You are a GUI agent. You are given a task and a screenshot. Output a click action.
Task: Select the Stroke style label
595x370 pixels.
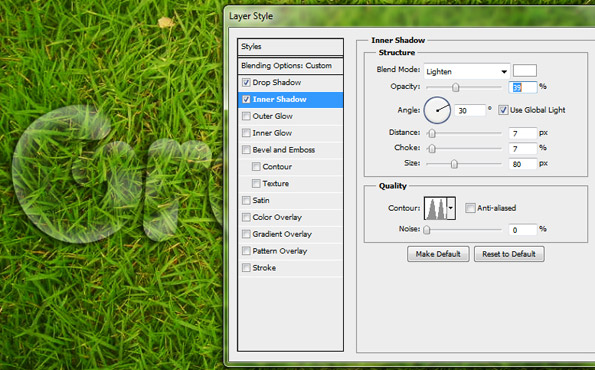[x=264, y=268]
